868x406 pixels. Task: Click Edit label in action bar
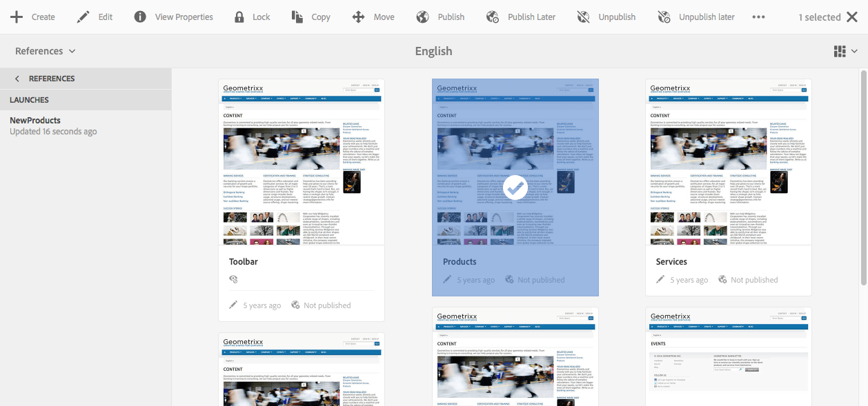106,17
